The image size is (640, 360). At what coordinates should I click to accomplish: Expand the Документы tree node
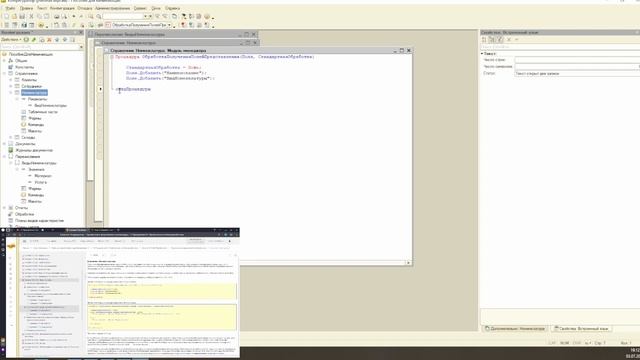(x=4, y=144)
